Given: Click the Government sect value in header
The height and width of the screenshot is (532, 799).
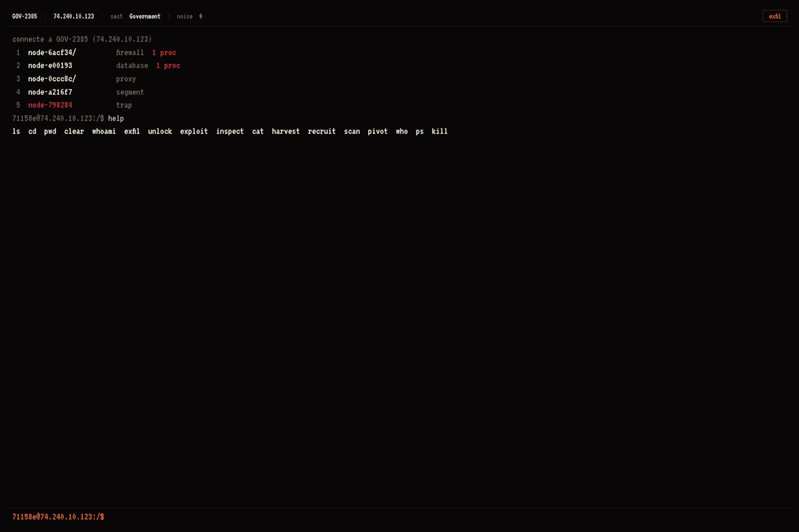Looking at the screenshot, I should 144,16.
